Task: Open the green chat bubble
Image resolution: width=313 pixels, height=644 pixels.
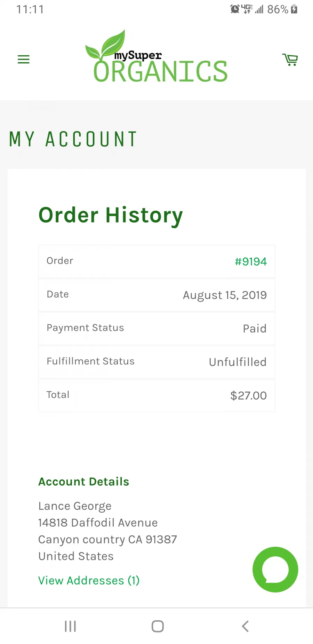Action: pyautogui.click(x=275, y=570)
